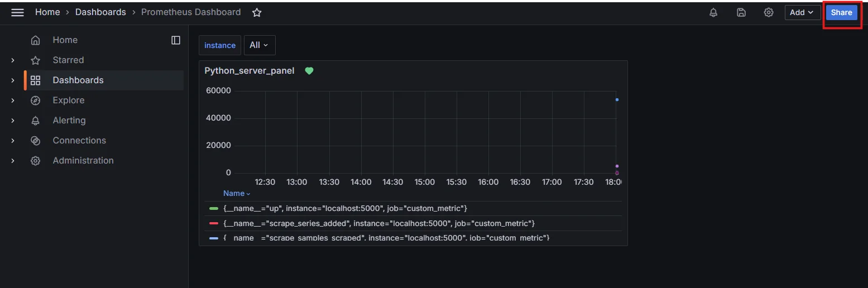
Task: Expand the Dashboards section chevron
Action: pos(13,80)
